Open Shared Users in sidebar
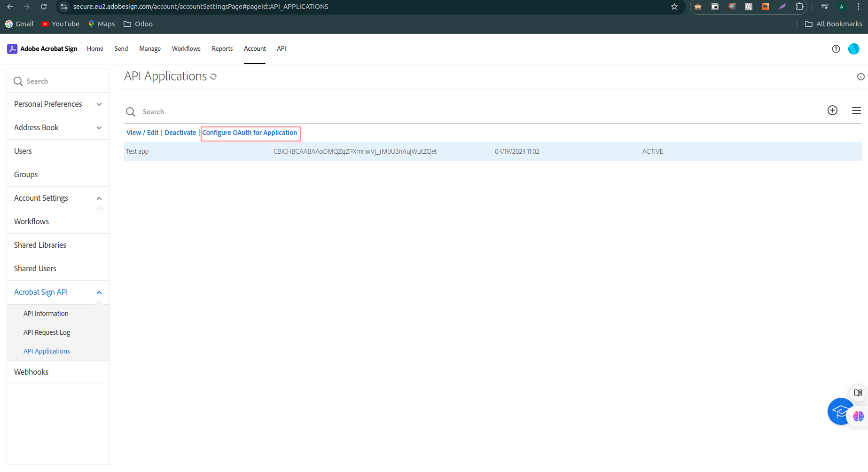Screen dimensions: 868x472 (58, 269)
